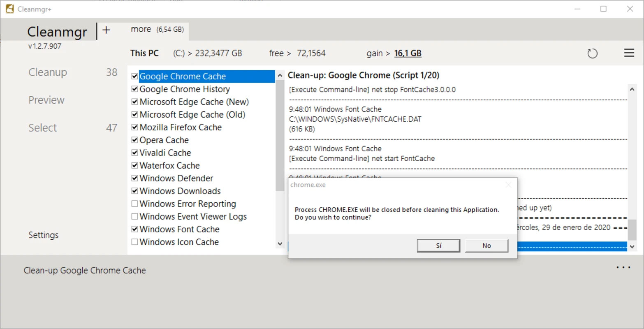The height and width of the screenshot is (329, 644).
Task: Uncheck the Waterfox Cache checkbox
Action: coord(134,166)
